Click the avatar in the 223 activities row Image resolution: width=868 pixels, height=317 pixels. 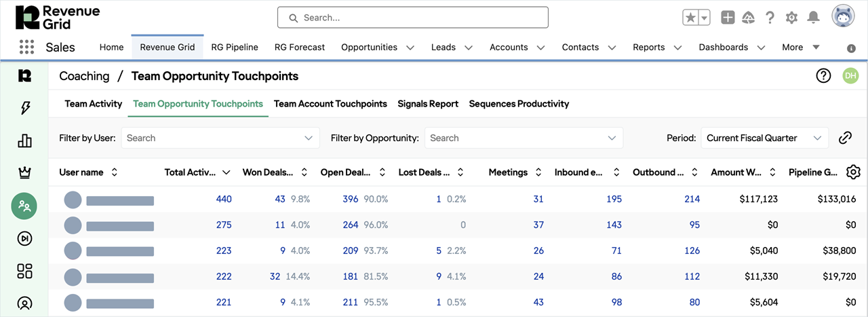tap(73, 251)
